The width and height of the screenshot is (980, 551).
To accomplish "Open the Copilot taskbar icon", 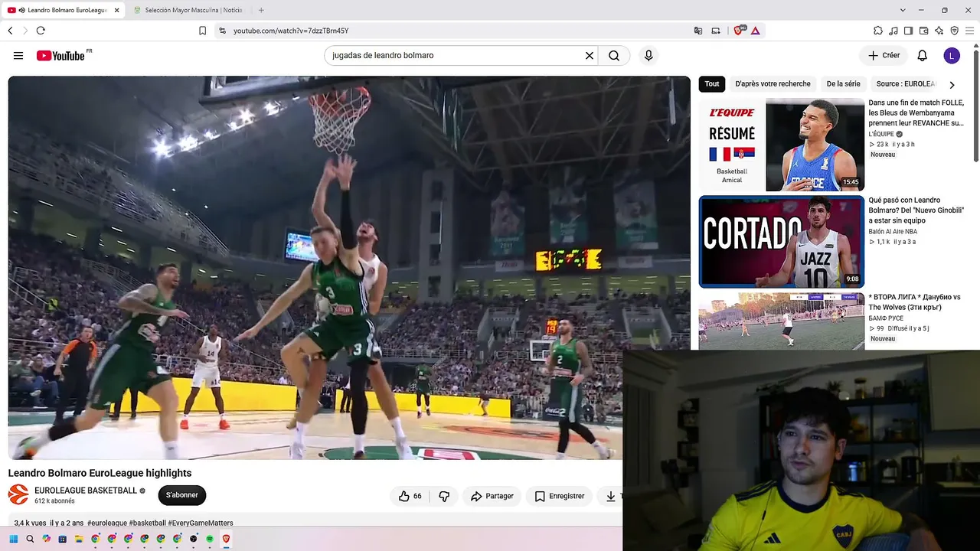I will 46,539.
